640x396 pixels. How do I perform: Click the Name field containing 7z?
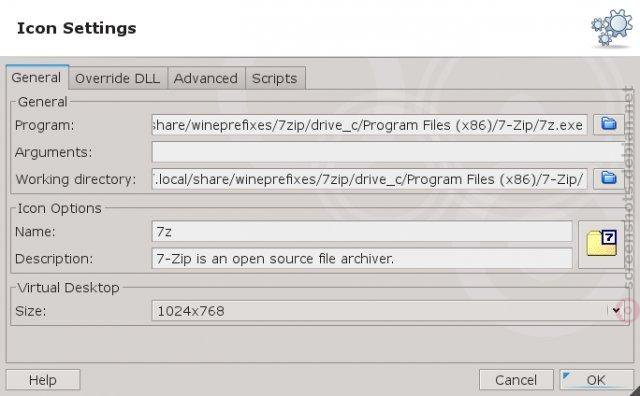coord(362,231)
